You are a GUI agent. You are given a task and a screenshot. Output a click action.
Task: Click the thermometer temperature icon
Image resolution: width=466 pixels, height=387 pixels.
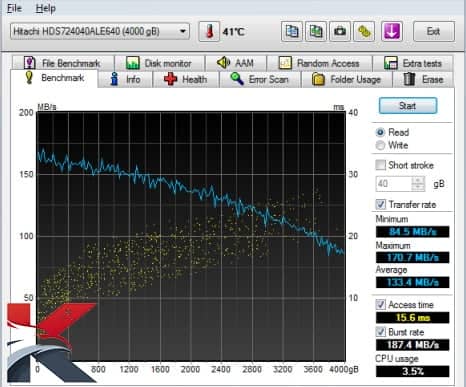(209, 32)
